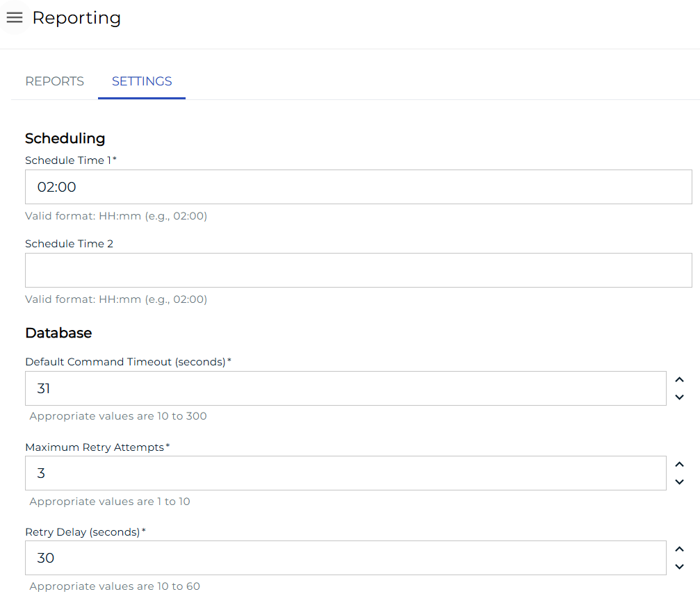Screen dimensions: 700x603
Task: Open the hamburger navigation menu
Action: (14, 17)
